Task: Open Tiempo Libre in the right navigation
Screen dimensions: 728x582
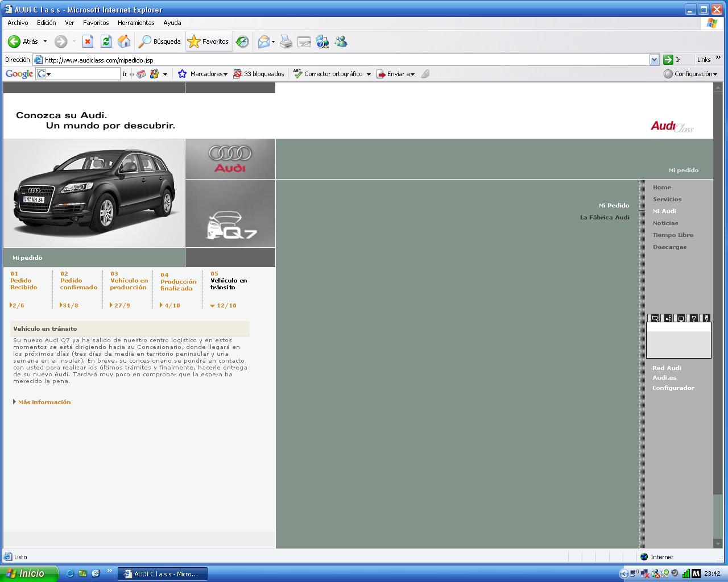Action: pos(673,235)
